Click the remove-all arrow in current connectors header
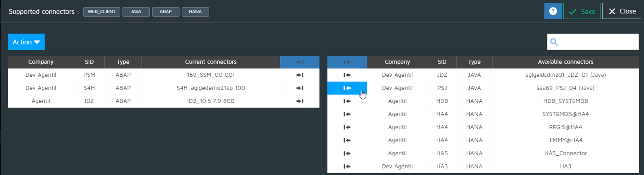 [299, 62]
